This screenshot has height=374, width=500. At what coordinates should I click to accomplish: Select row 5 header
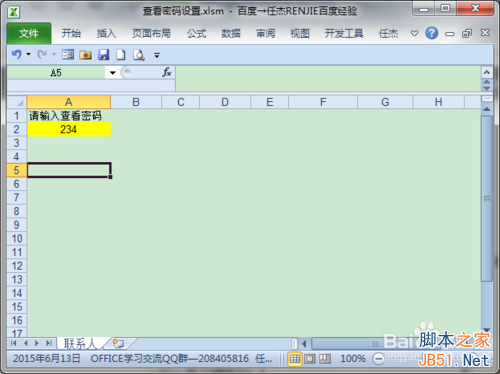click(x=17, y=170)
